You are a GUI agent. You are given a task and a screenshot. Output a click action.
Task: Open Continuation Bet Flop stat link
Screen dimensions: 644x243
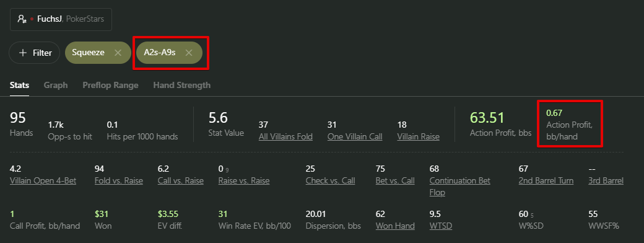click(460, 186)
